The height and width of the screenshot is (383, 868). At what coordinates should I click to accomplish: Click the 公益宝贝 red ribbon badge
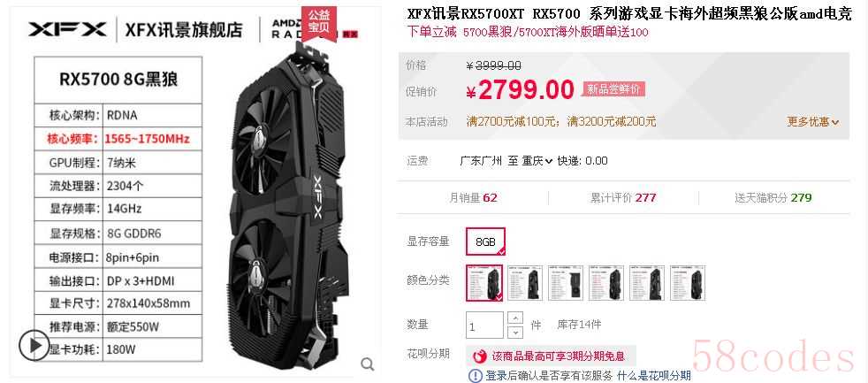318,23
